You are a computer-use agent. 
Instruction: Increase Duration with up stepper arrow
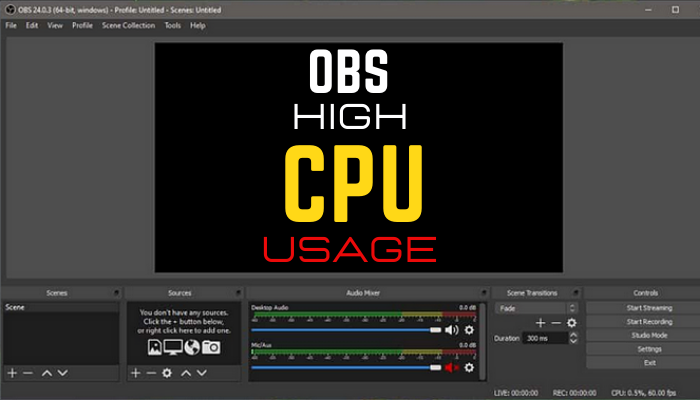click(x=574, y=334)
